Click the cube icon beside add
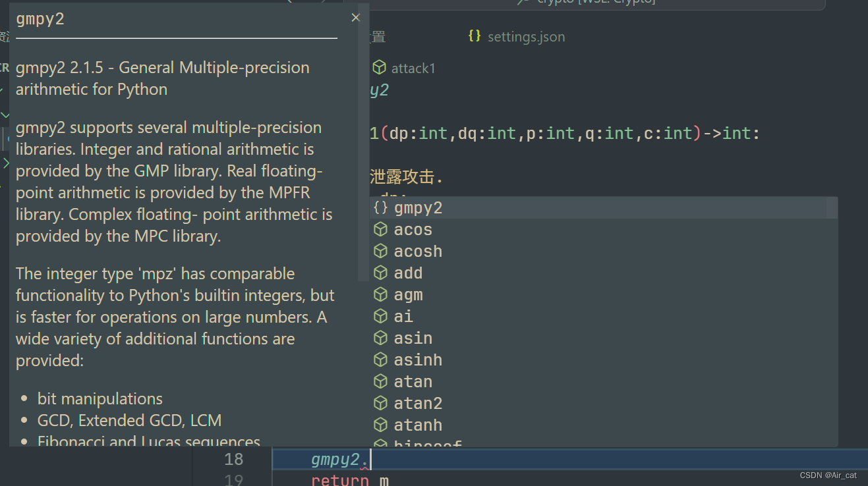This screenshot has width=868, height=486. pyautogui.click(x=380, y=273)
